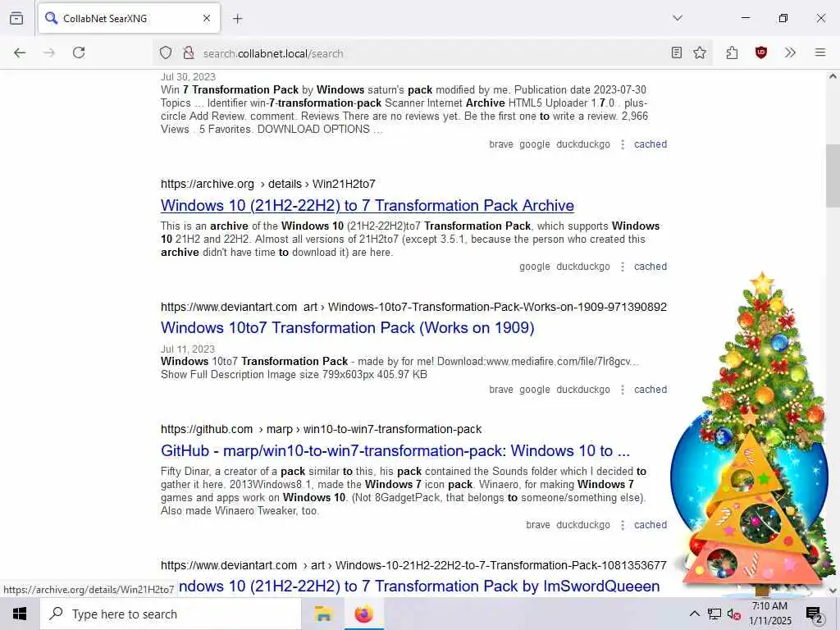Viewport: 840px width, 630px height.
Task: Click 'google' label on Win 7 Transformation Pack result
Action: click(535, 144)
